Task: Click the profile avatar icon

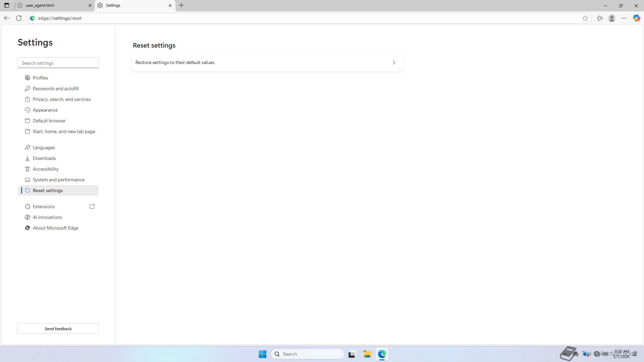Action: tap(612, 18)
